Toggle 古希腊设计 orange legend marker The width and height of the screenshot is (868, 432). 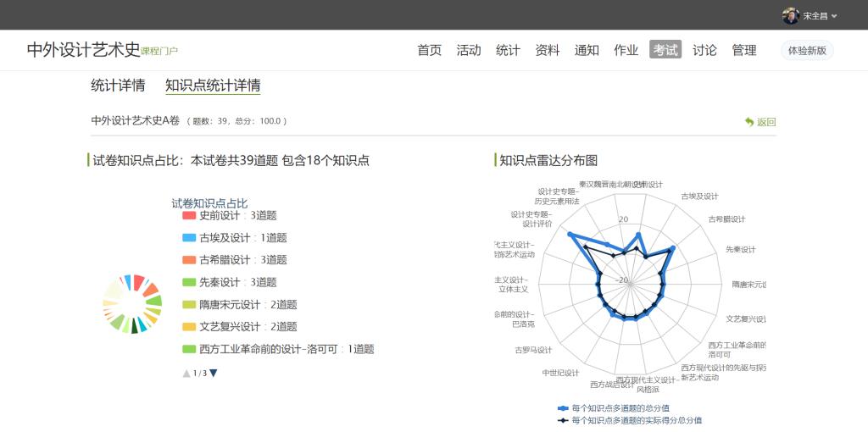(x=189, y=260)
